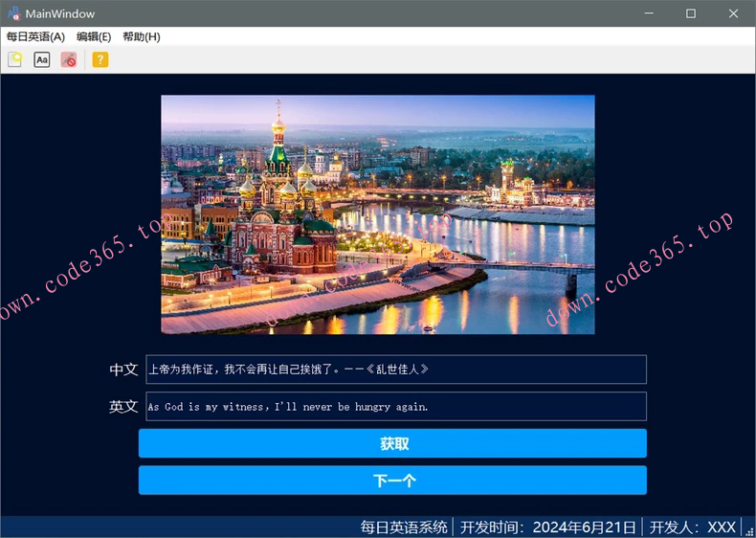
Task: Click the red prohibited pen toolbar icon
Action: tap(69, 59)
